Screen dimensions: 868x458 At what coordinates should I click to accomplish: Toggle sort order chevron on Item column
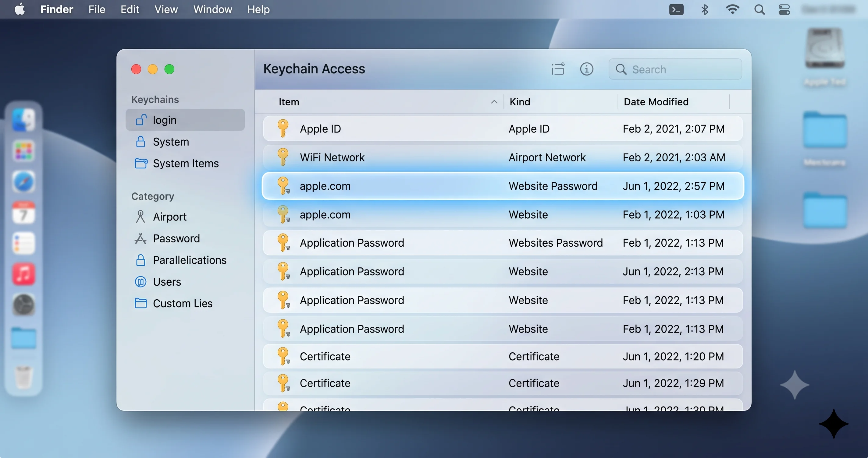pyautogui.click(x=494, y=102)
